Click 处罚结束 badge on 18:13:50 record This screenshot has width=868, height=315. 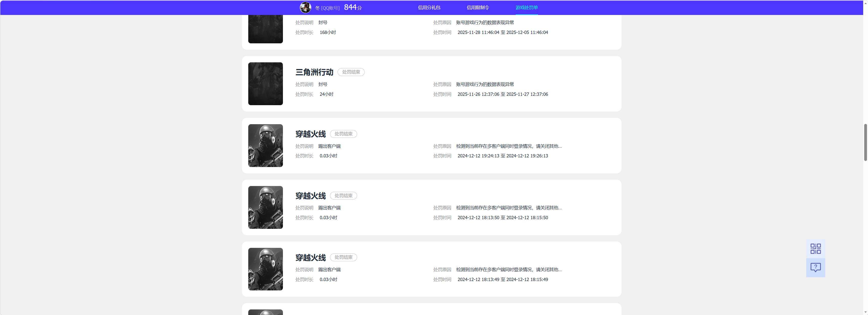click(x=343, y=196)
